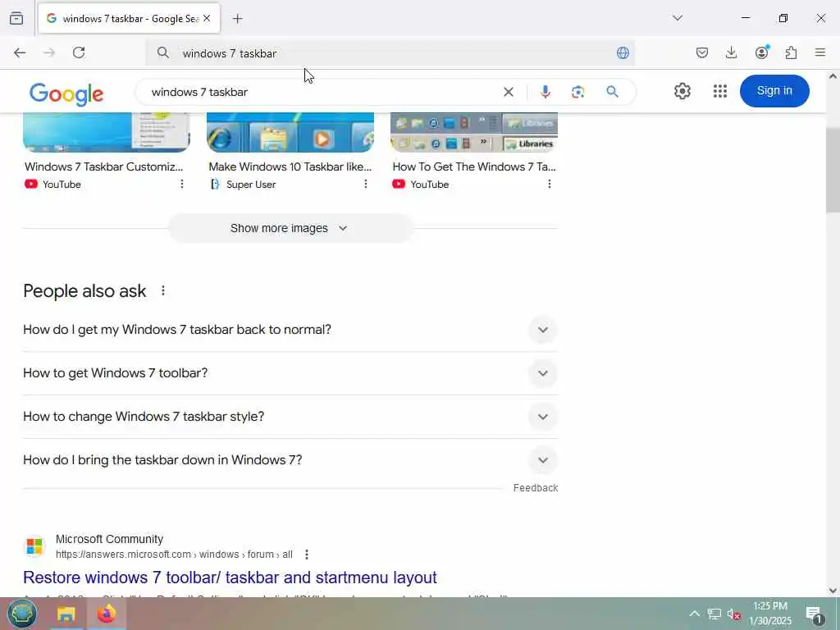Open the Extensions menu
This screenshot has width=840, height=630.
(791, 52)
